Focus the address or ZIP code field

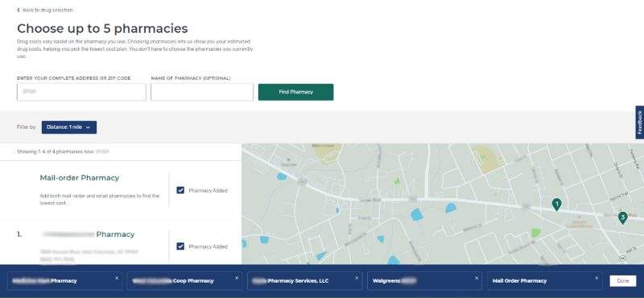point(81,92)
